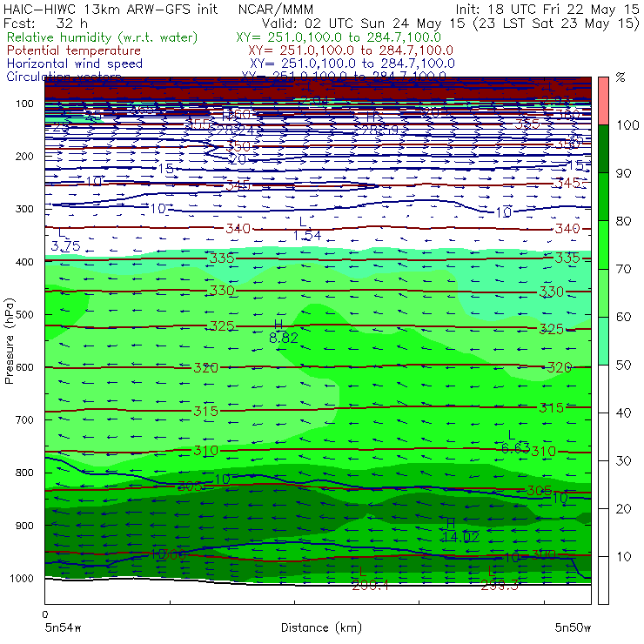This screenshot has height=644, width=644.
Task: Click the '0' distance origin label
Action: tap(45, 614)
